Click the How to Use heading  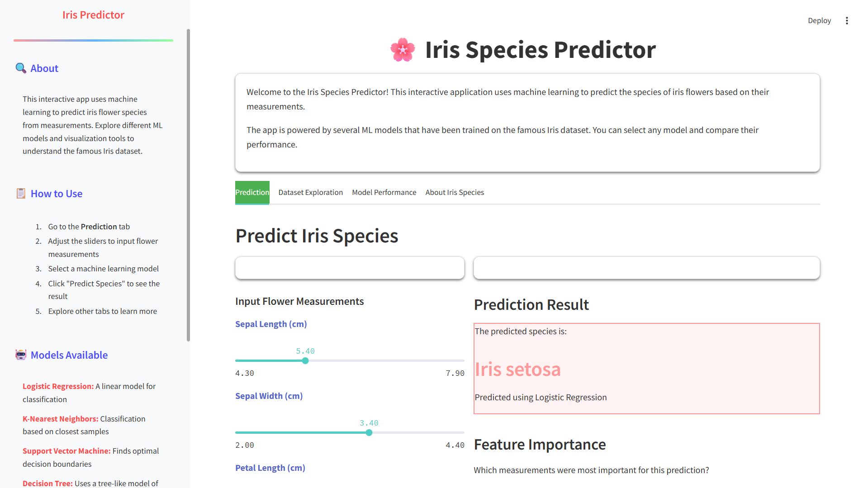(x=57, y=194)
